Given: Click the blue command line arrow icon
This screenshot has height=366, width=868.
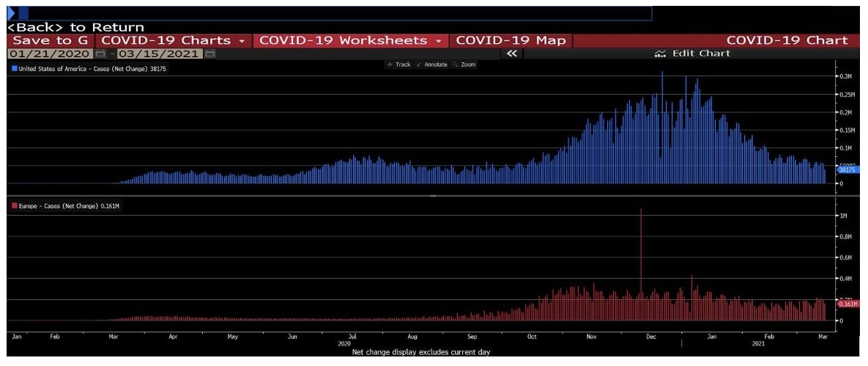Looking at the screenshot, I should 11,13.
